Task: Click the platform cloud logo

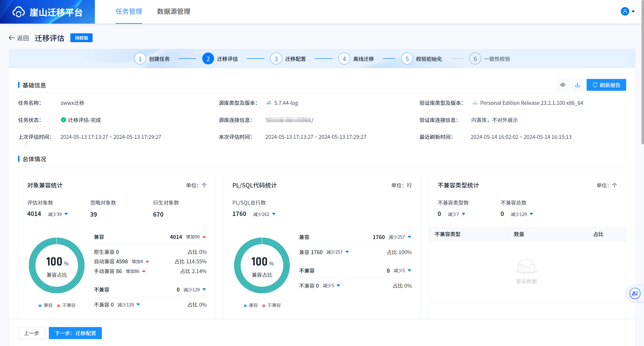Action: (x=19, y=12)
